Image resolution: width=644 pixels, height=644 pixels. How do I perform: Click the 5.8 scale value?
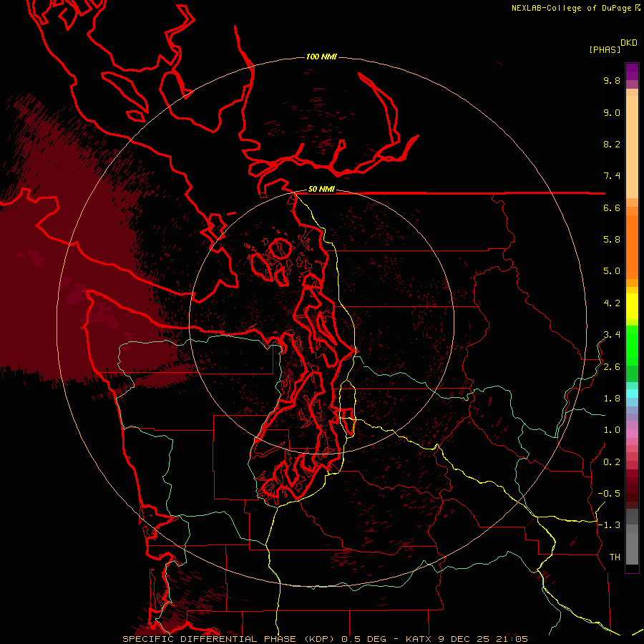[612, 240]
